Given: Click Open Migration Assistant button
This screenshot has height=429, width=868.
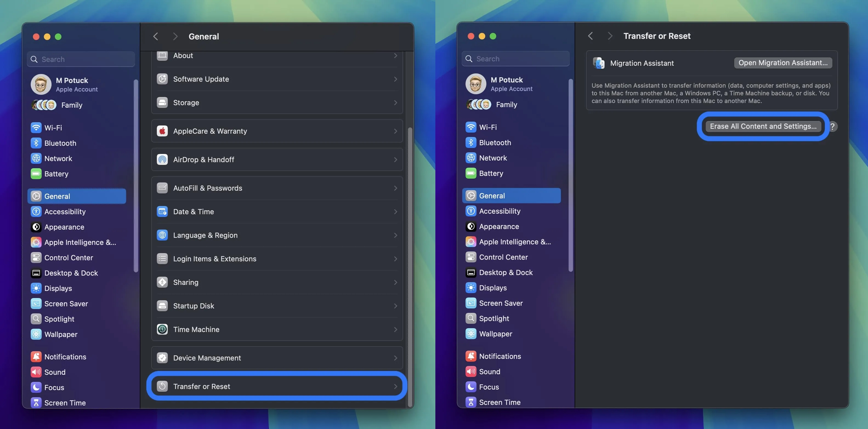Looking at the screenshot, I should tap(783, 63).
